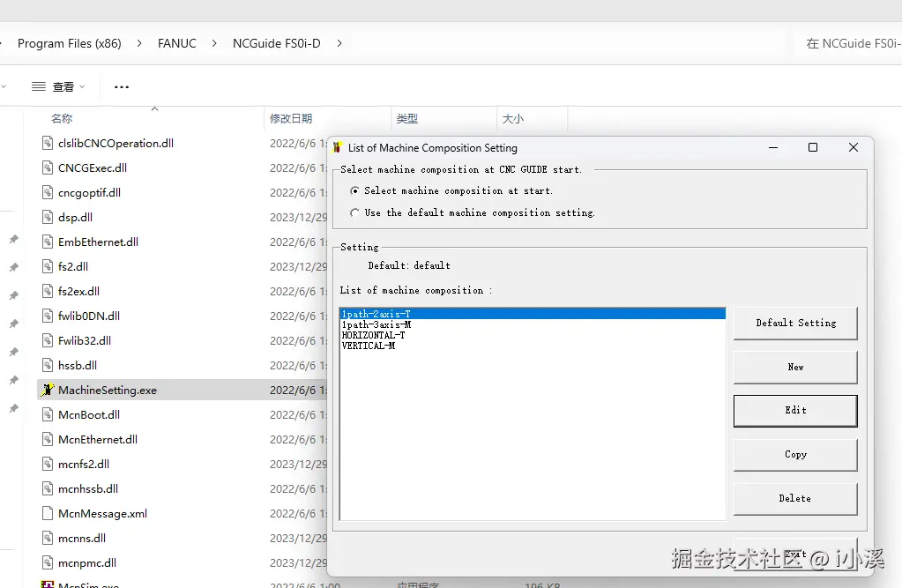902x588 pixels.
Task: Click the dsp.dll file icon
Action: coord(48,217)
